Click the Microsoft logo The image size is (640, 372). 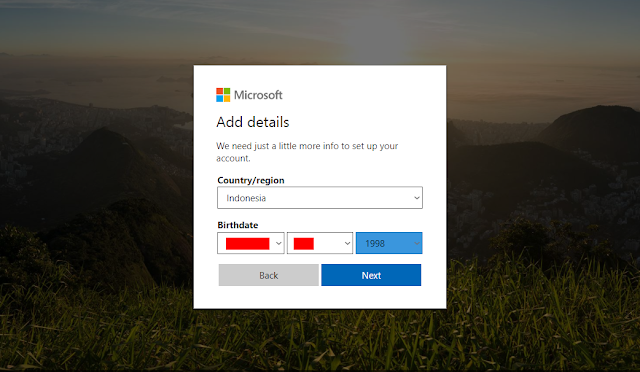pos(249,95)
